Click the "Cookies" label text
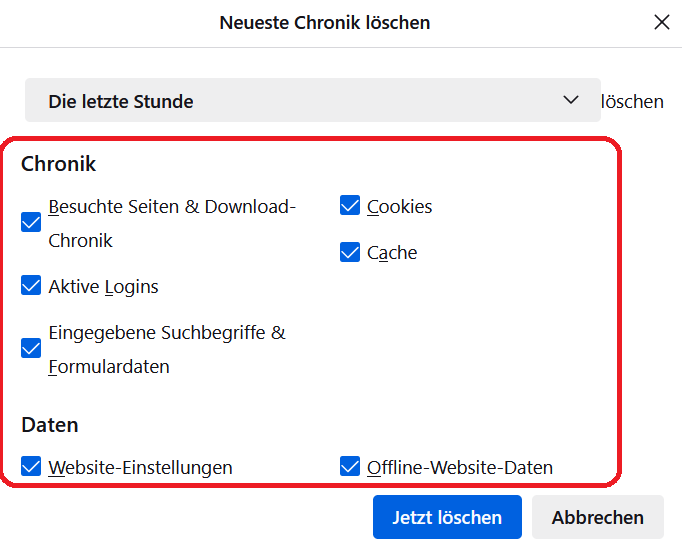 click(400, 207)
